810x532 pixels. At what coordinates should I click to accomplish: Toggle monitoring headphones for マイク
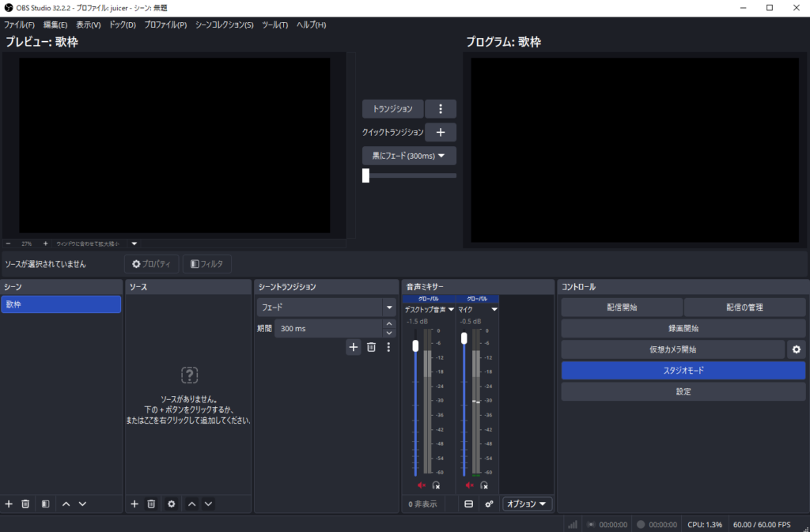pyautogui.click(x=484, y=485)
